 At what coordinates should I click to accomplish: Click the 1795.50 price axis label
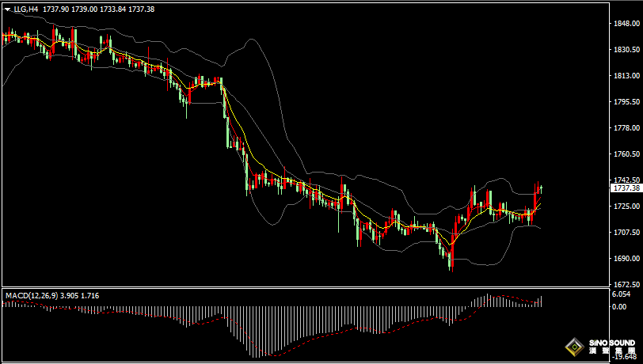click(626, 101)
